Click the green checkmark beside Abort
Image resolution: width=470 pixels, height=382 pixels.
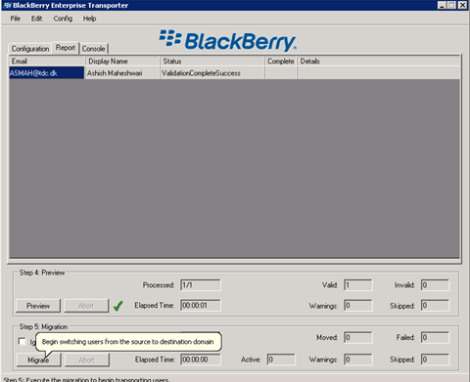[118, 305]
